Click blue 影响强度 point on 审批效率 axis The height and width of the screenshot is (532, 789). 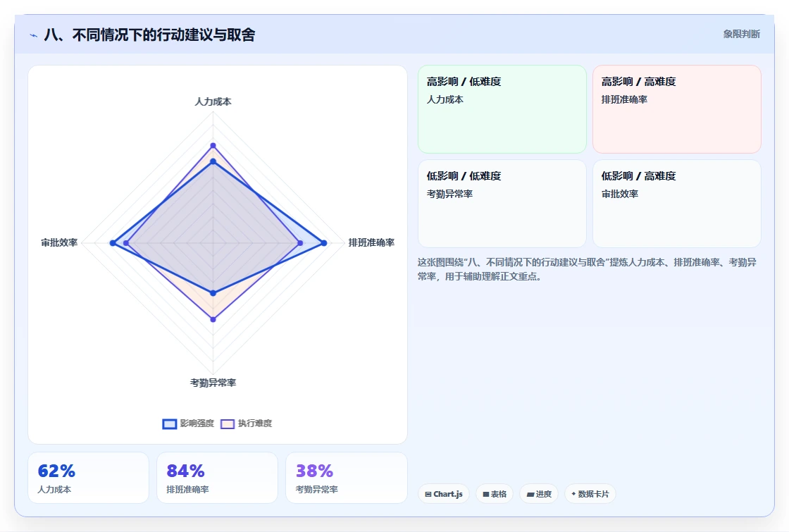113,243
